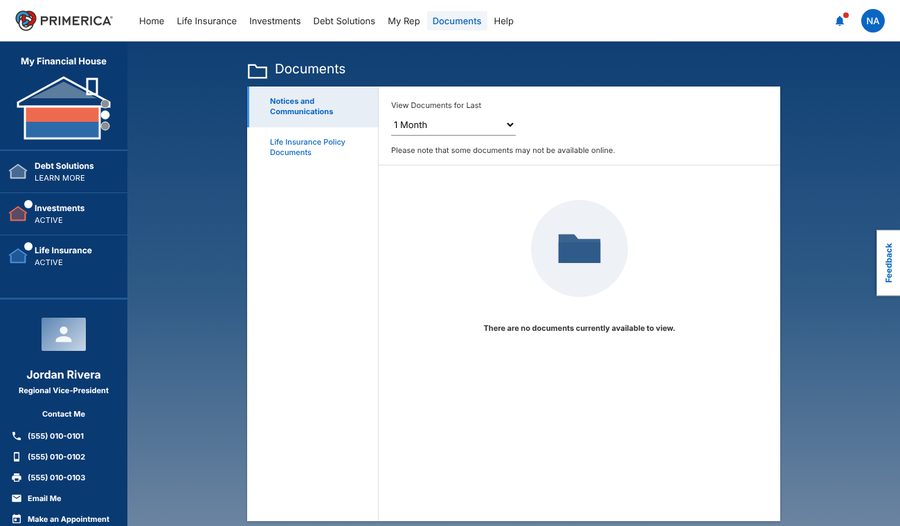
Task: Select Documents in the top navigation
Action: coord(457,21)
